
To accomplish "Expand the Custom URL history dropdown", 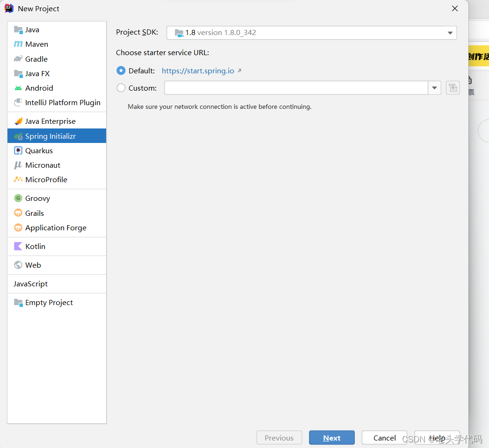I will (434, 88).
